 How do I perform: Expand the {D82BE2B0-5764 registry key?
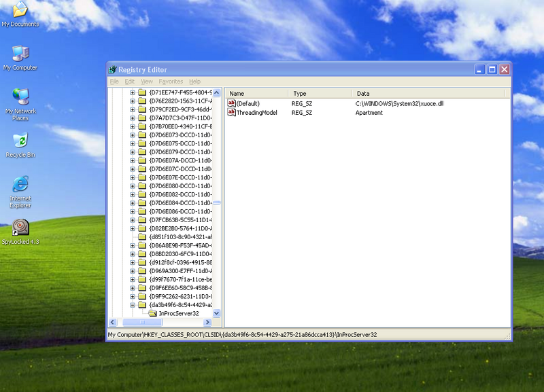point(133,228)
